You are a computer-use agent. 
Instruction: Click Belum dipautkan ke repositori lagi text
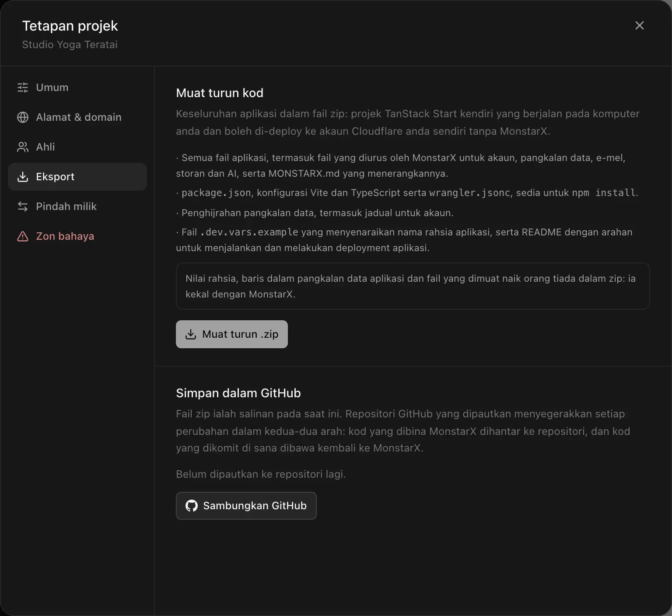[261, 474]
